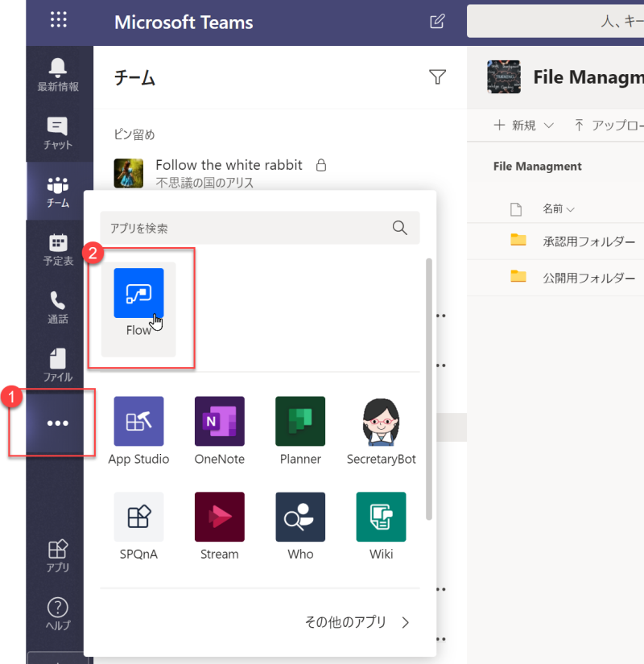This screenshot has width=644, height=664.
Task: Click the Follow the white rabbit team avatar
Action: 128,173
